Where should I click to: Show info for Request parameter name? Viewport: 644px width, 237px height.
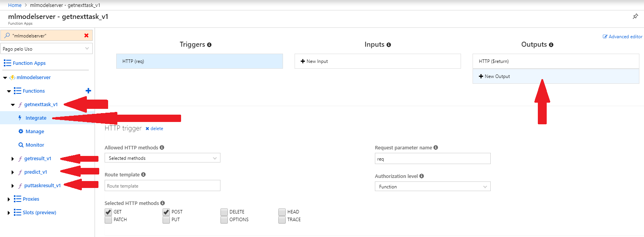436,147
